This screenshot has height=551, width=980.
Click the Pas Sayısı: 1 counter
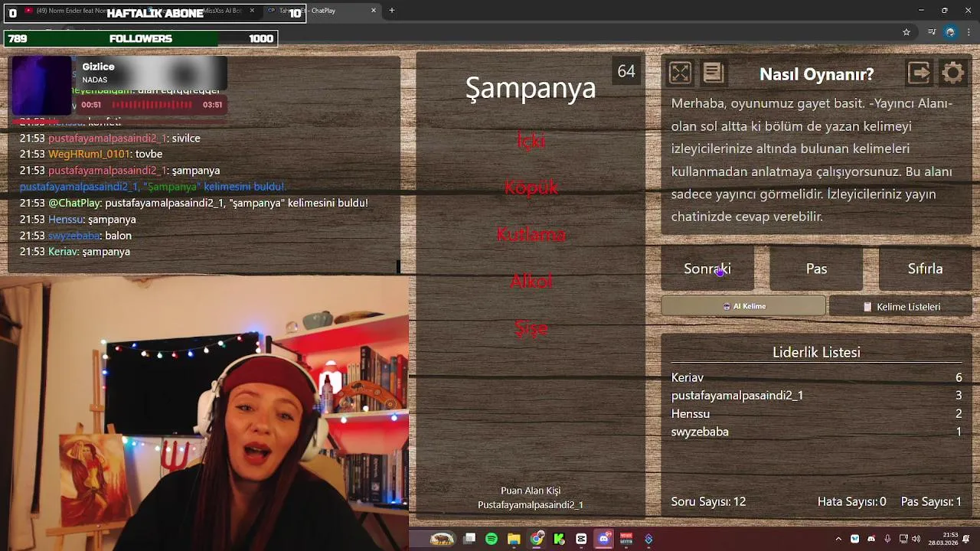tap(931, 501)
